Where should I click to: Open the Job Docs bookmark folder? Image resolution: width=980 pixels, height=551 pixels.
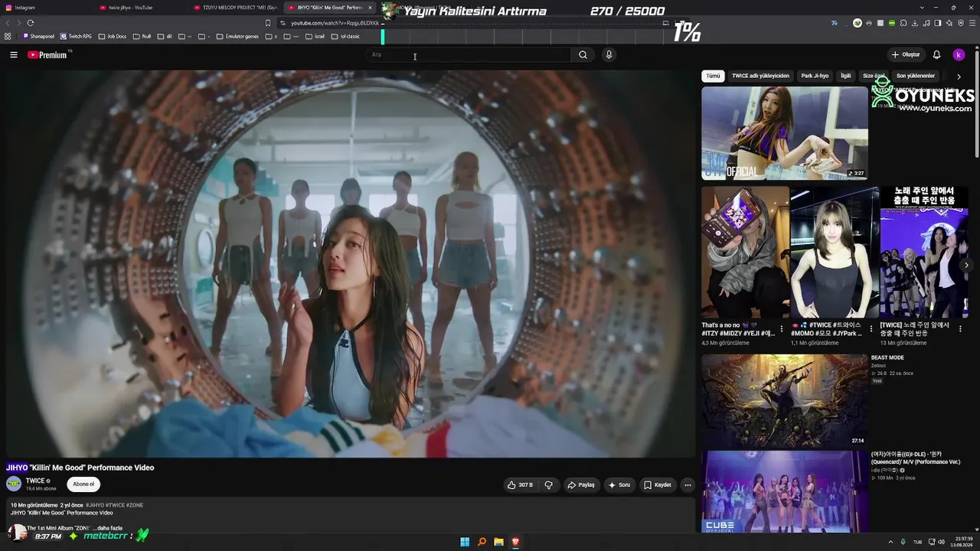[112, 36]
